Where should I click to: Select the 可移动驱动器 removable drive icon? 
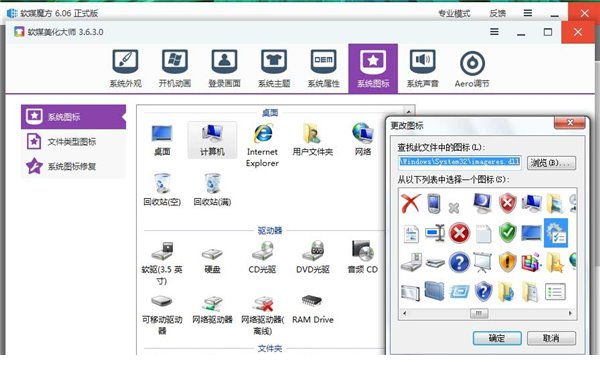(x=162, y=314)
